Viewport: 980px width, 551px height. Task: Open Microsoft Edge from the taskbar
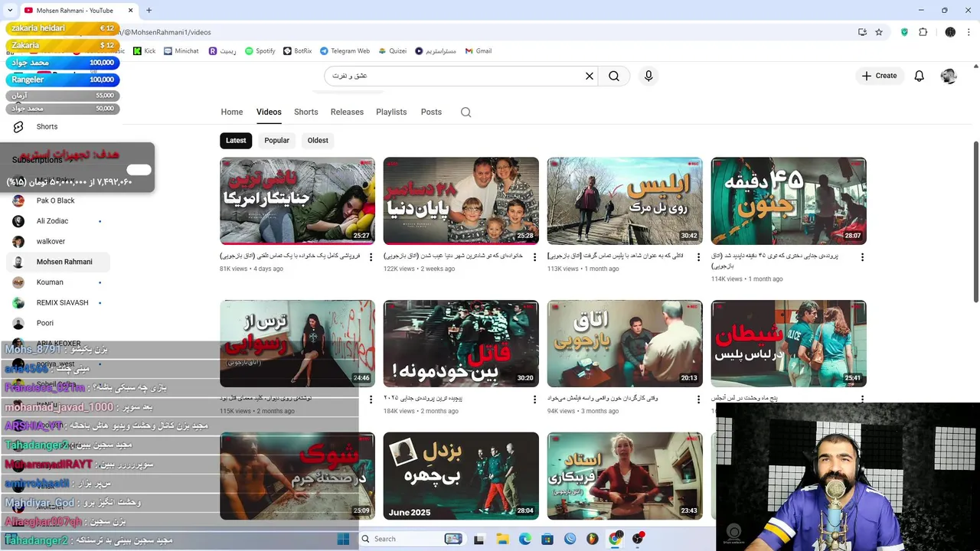tap(524, 539)
